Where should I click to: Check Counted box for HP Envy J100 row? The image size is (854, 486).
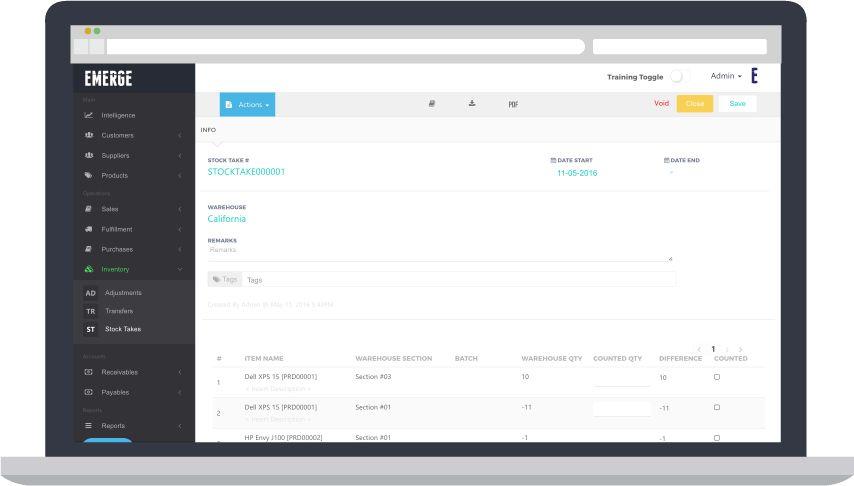[717, 438]
